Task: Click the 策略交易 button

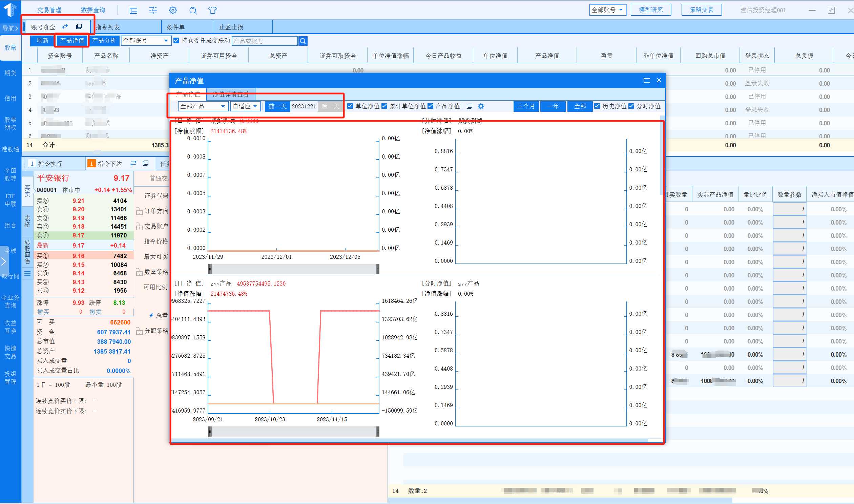Action: [x=702, y=10]
